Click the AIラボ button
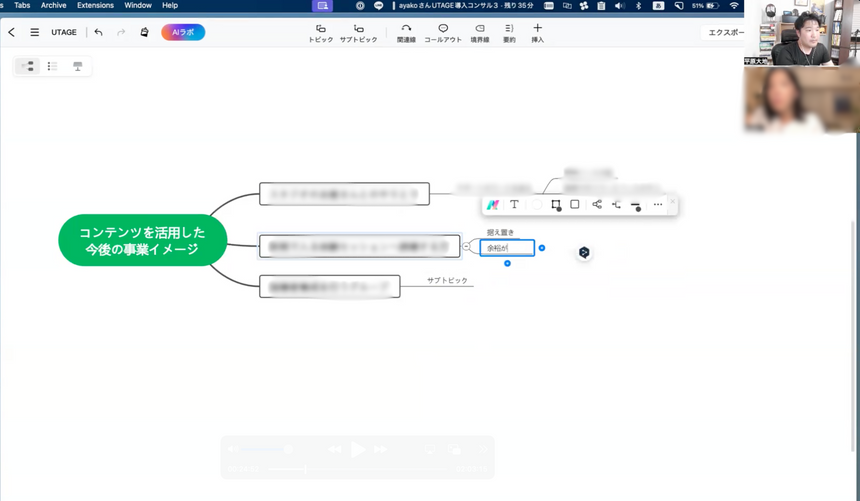 click(183, 32)
